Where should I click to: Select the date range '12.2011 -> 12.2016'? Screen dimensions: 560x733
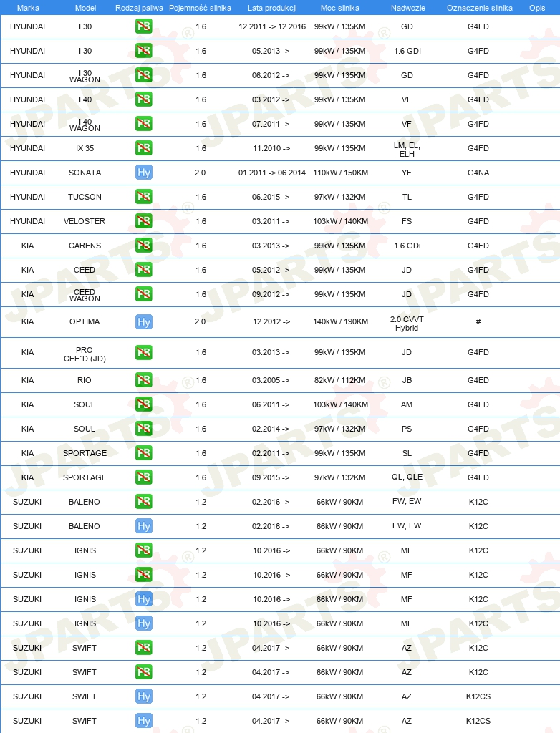(272, 26)
